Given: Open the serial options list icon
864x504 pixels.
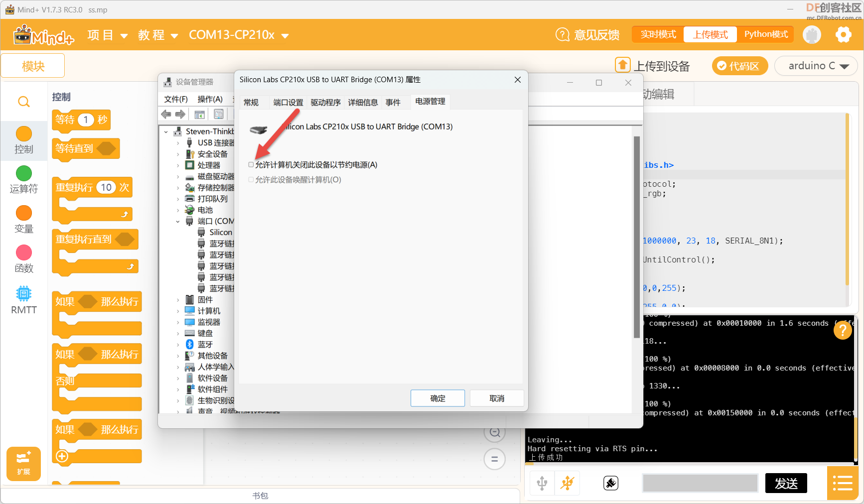Looking at the screenshot, I should pyautogui.click(x=842, y=483).
